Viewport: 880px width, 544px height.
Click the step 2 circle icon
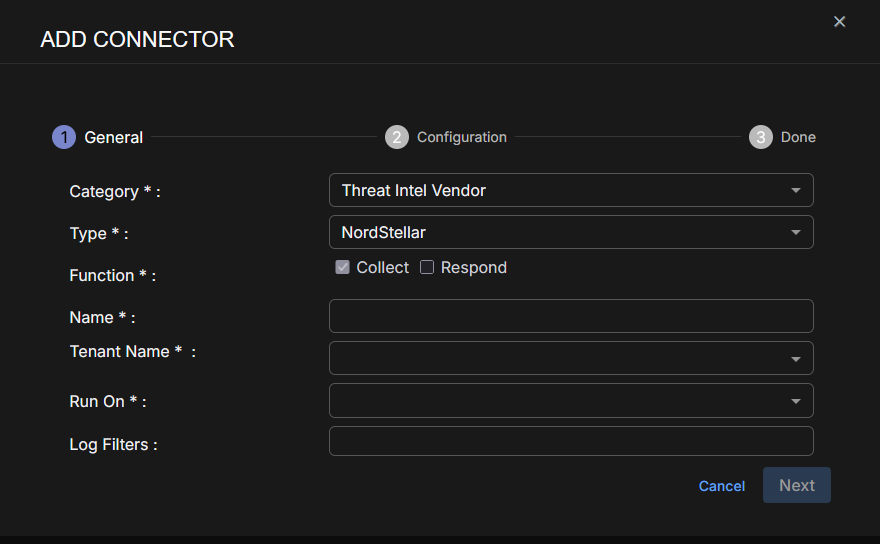pos(397,137)
